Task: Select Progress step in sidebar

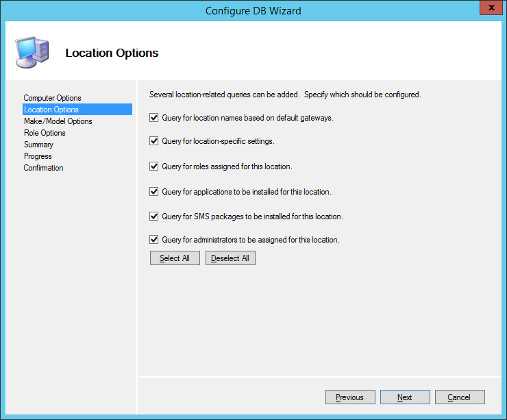Action: [x=38, y=156]
